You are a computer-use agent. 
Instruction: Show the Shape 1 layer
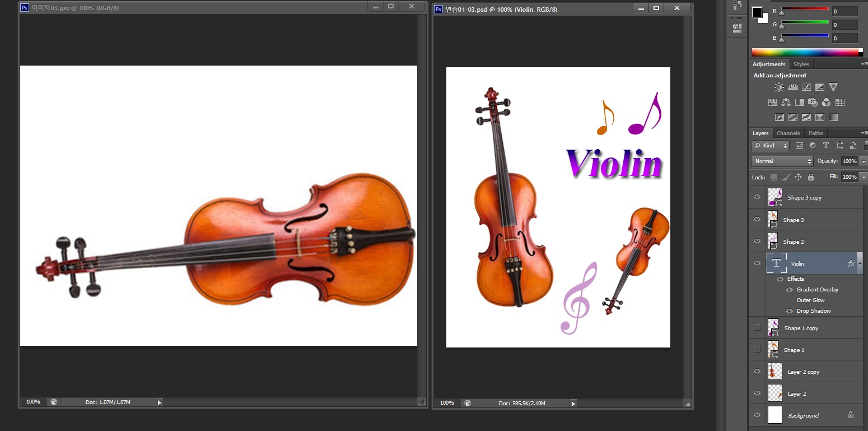757,350
